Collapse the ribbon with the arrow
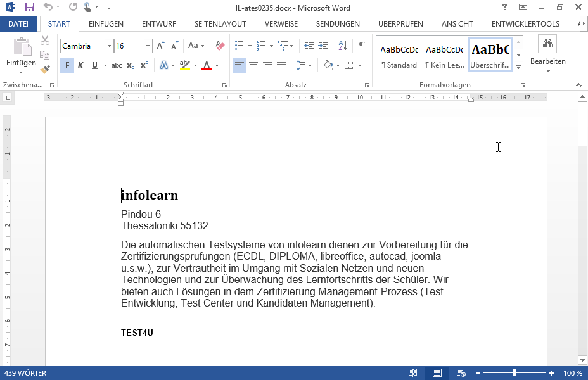This screenshot has width=588, height=380. pos(578,85)
